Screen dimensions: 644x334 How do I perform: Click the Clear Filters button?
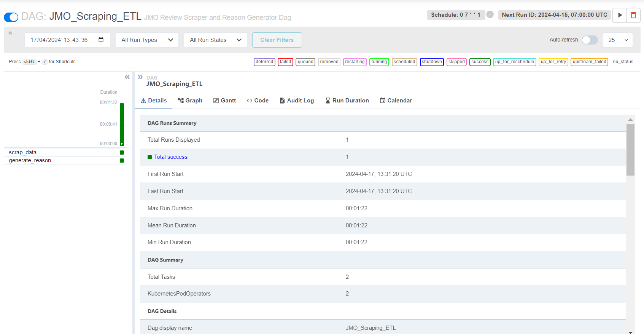pyautogui.click(x=277, y=40)
